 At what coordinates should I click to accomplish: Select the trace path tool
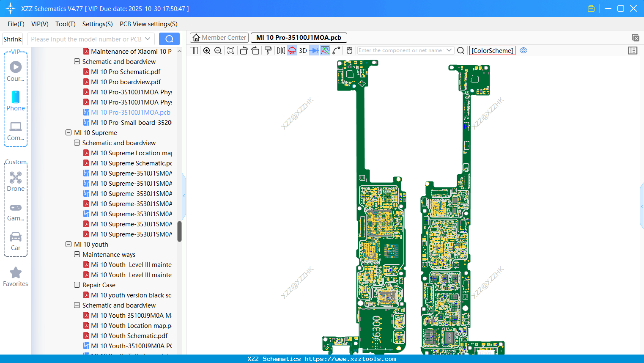click(337, 50)
